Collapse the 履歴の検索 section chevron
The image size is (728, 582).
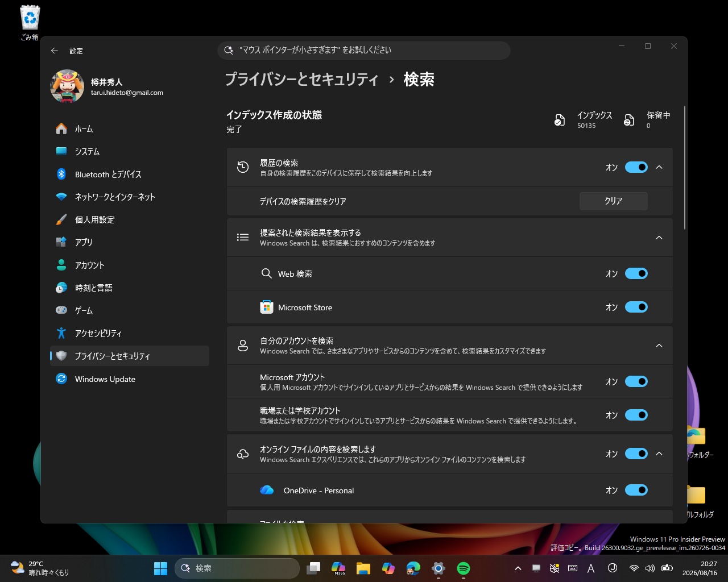click(659, 167)
